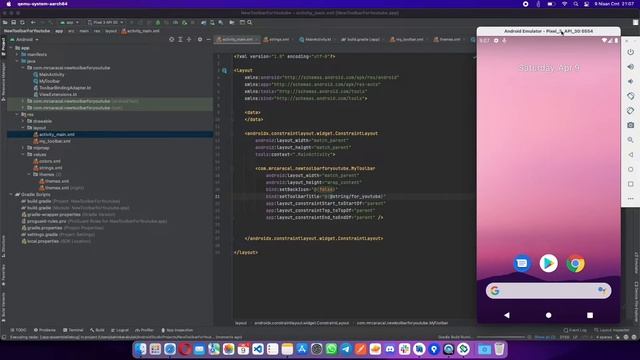Expand mipmap folder in project tree
The image size is (640, 360).
click(23, 148)
